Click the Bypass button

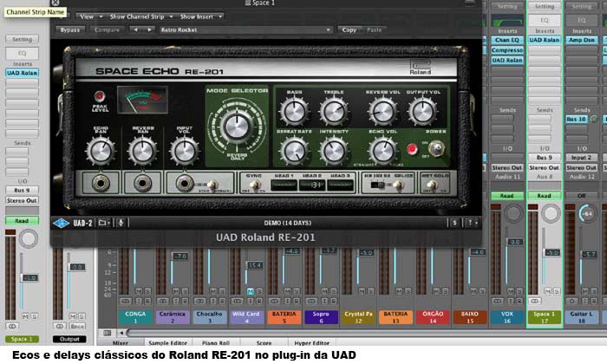[x=70, y=29]
